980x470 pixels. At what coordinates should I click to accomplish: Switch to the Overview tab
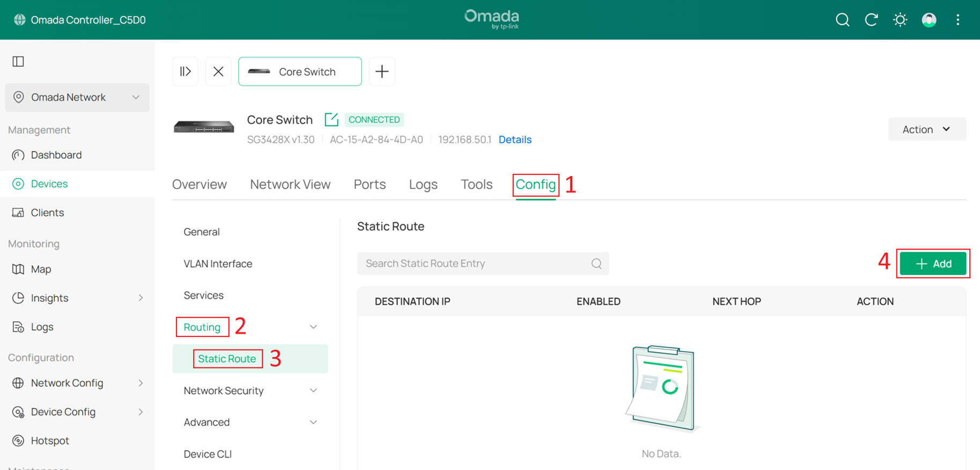tap(199, 185)
